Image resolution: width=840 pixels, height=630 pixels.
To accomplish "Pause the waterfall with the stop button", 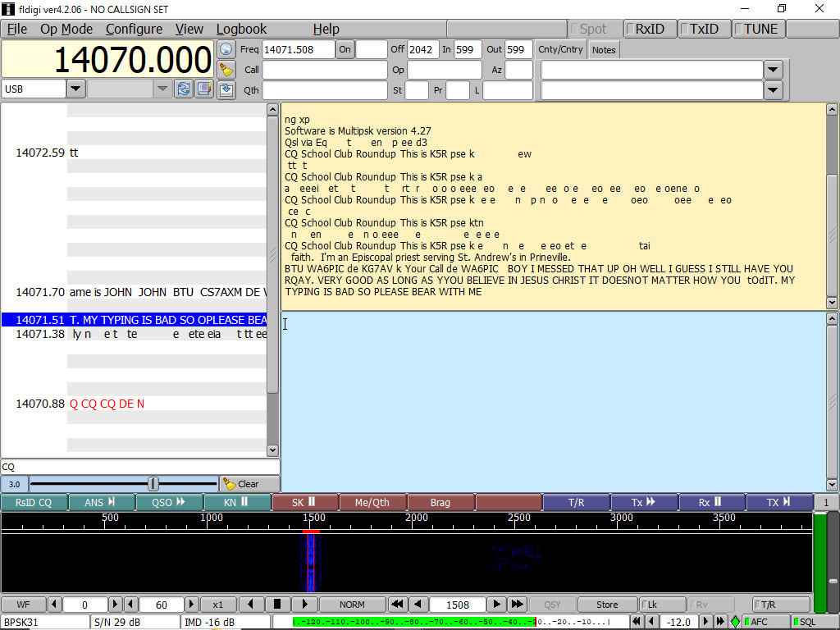I will tap(277, 605).
